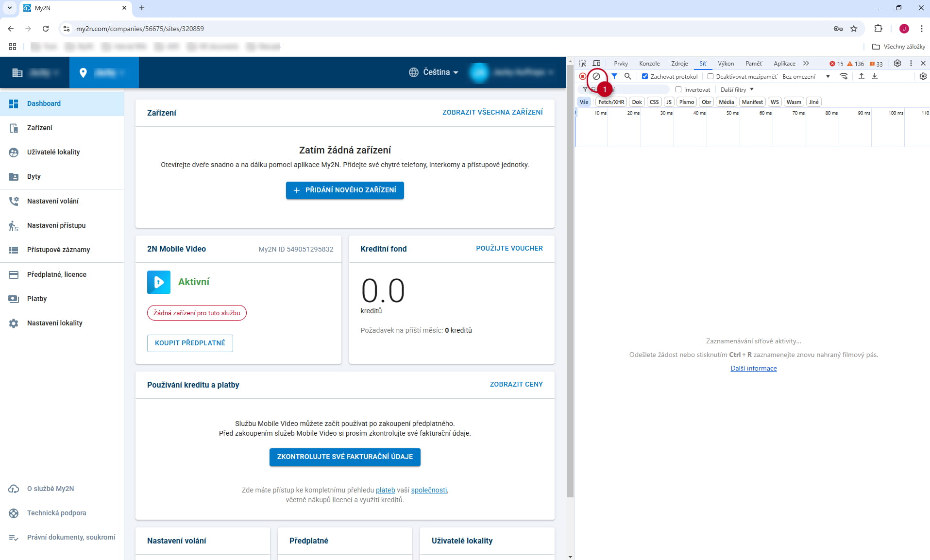Click the Zobrazit ceny link
The height and width of the screenshot is (560, 930).
(x=516, y=384)
